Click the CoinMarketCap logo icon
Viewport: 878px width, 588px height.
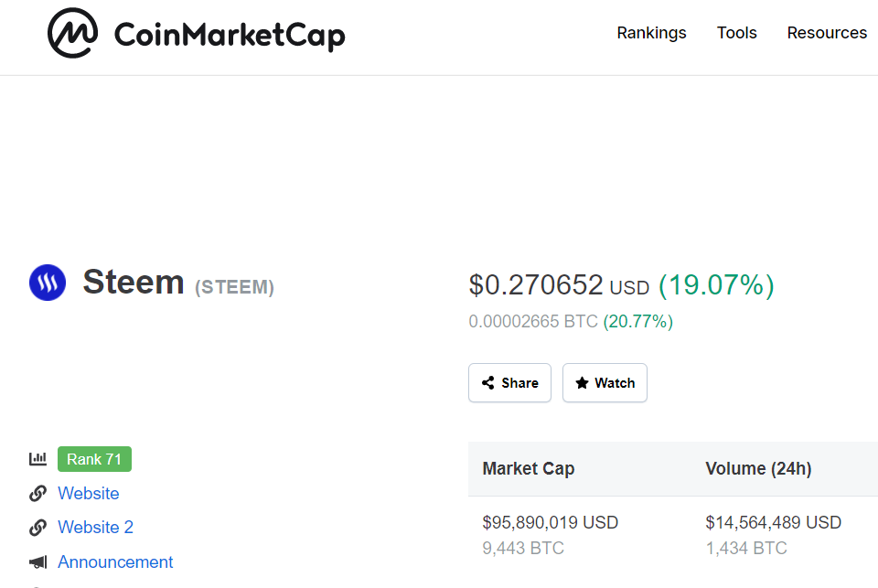tap(72, 34)
